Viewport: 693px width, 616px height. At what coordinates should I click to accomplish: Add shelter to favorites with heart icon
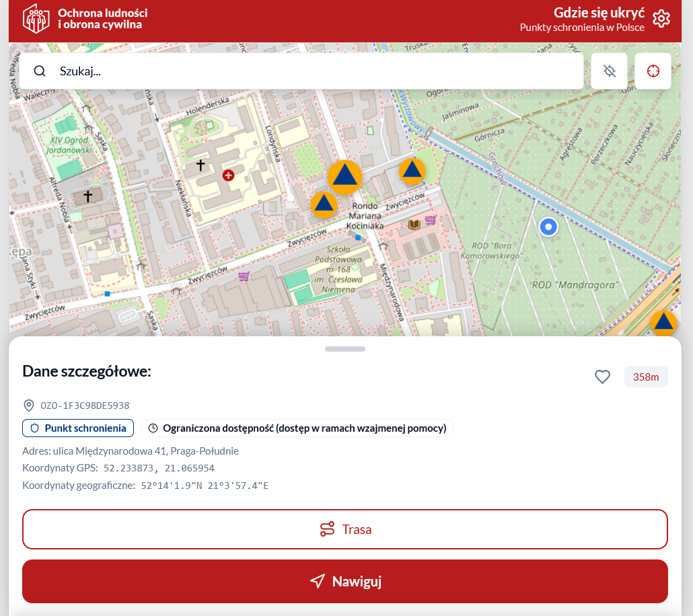click(x=602, y=377)
